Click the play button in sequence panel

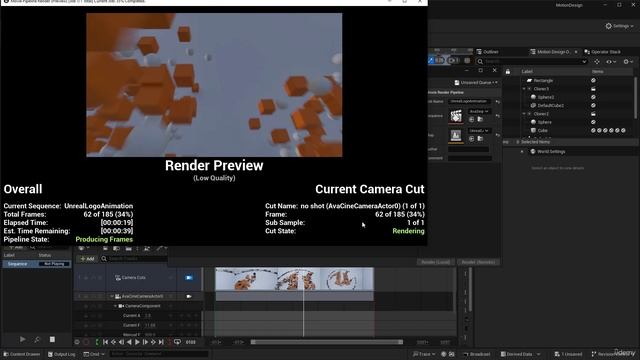click(x=23, y=339)
